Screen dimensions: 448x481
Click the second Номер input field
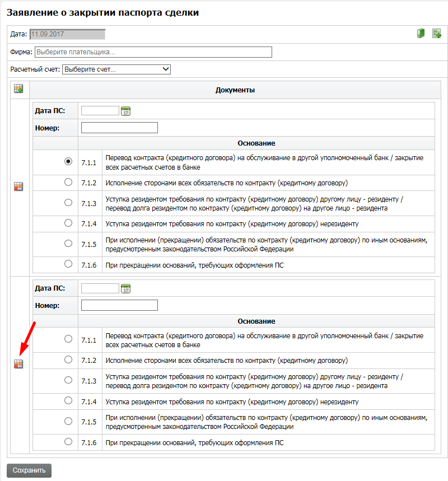(x=119, y=305)
